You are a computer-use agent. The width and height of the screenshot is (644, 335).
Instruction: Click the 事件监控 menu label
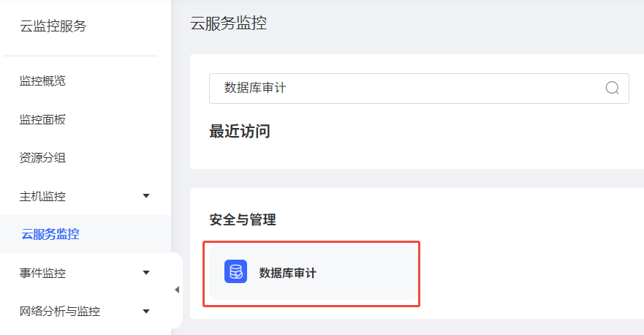point(42,274)
